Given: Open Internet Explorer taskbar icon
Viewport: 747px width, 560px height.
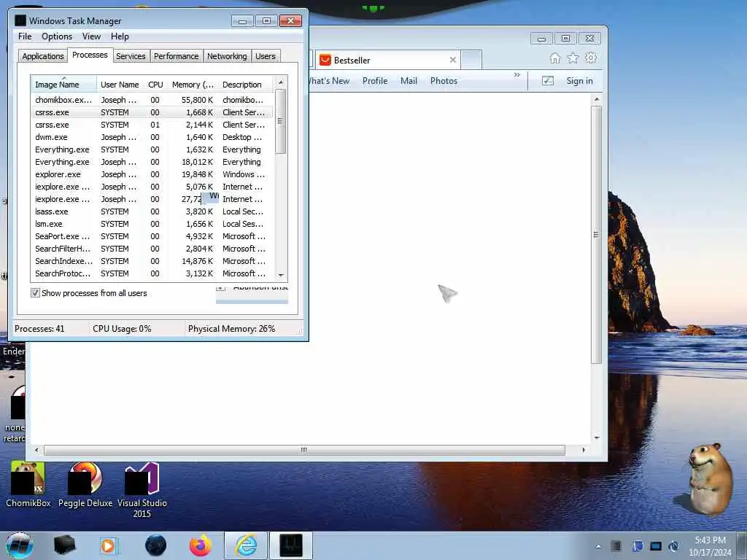Looking at the screenshot, I should pyautogui.click(x=246, y=545).
